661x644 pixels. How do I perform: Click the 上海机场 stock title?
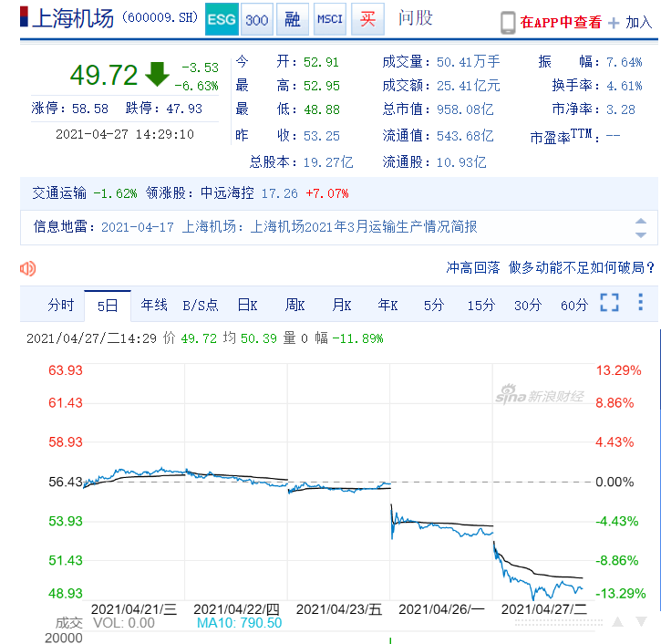(73, 18)
